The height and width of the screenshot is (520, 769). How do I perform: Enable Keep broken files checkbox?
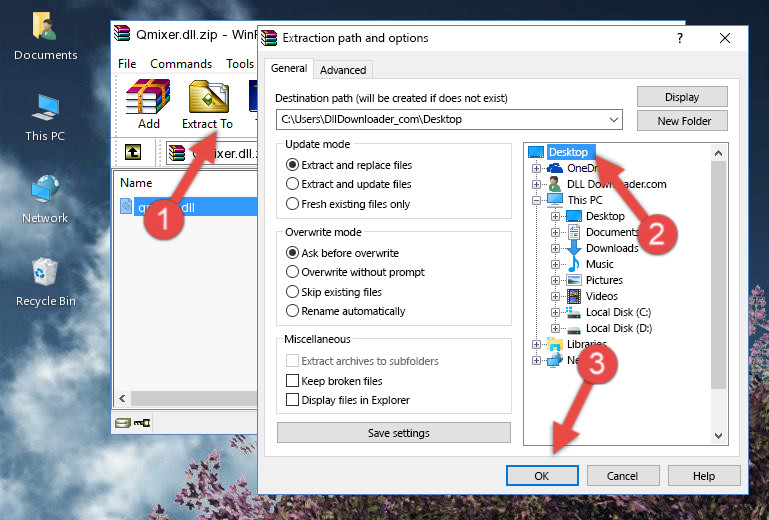[292, 381]
